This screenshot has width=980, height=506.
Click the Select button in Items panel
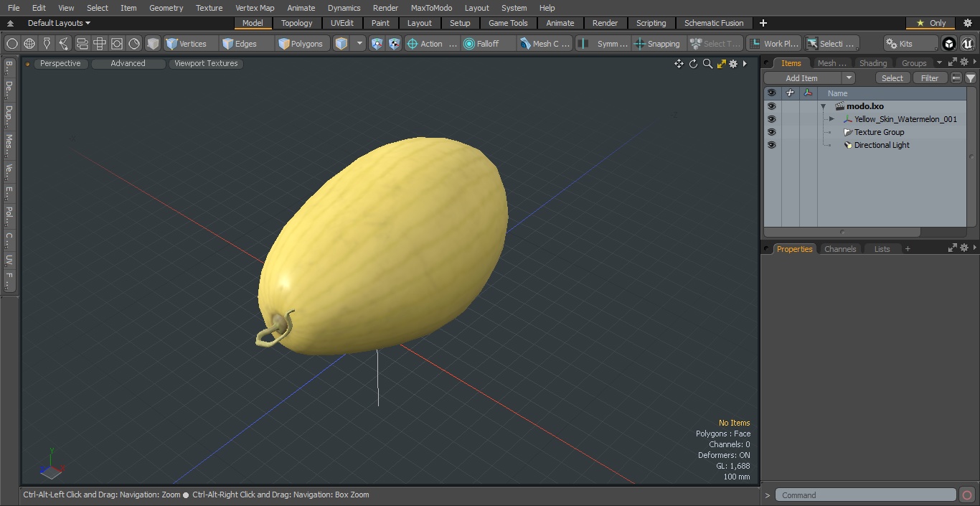coord(892,78)
